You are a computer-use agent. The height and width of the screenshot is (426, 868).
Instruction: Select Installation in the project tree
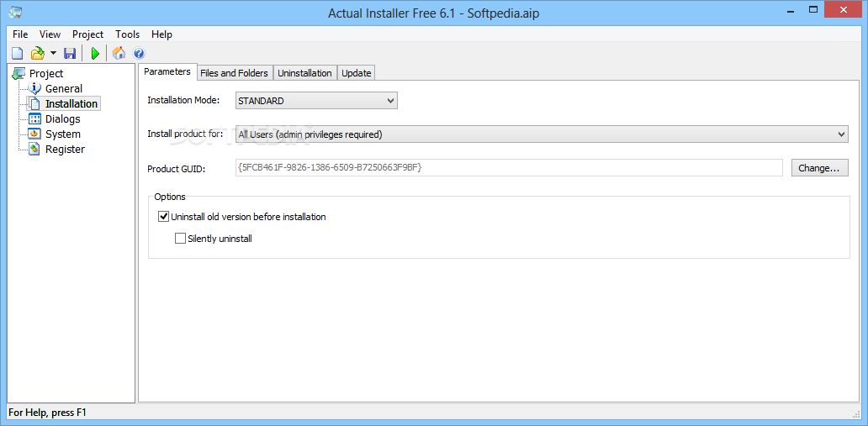71,103
